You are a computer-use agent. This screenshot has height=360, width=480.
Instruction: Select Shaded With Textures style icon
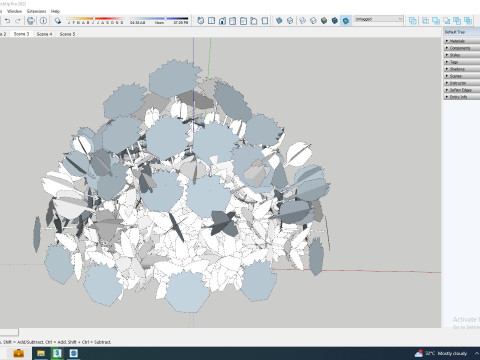[x=335, y=21]
